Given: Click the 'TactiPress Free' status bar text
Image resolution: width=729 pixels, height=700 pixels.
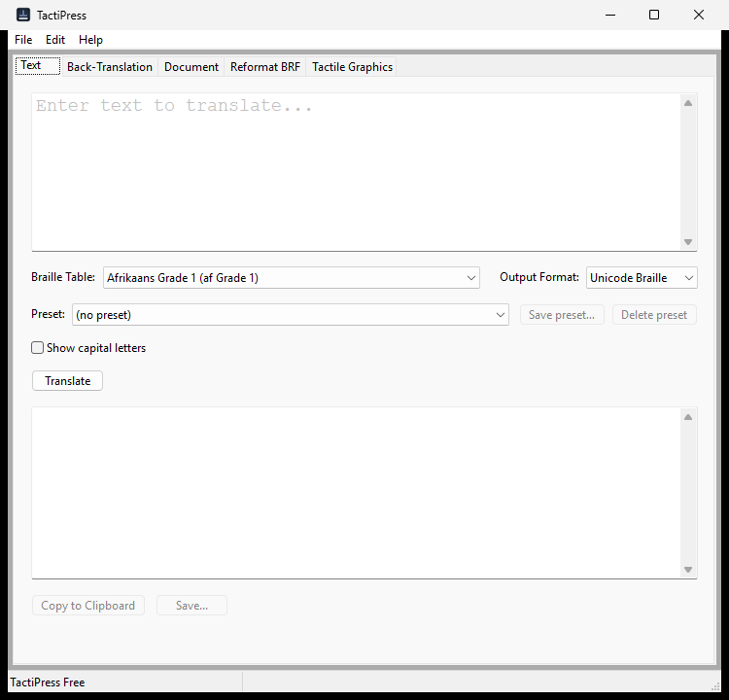Looking at the screenshot, I should [48, 682].
